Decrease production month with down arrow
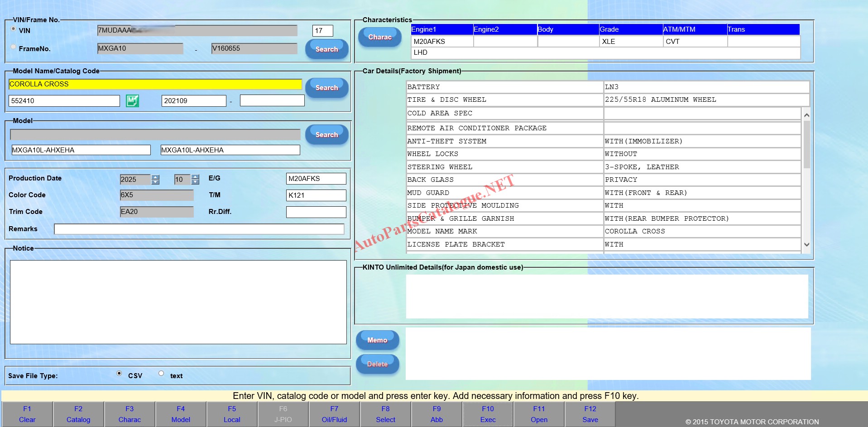 click(x=195, y=182)
